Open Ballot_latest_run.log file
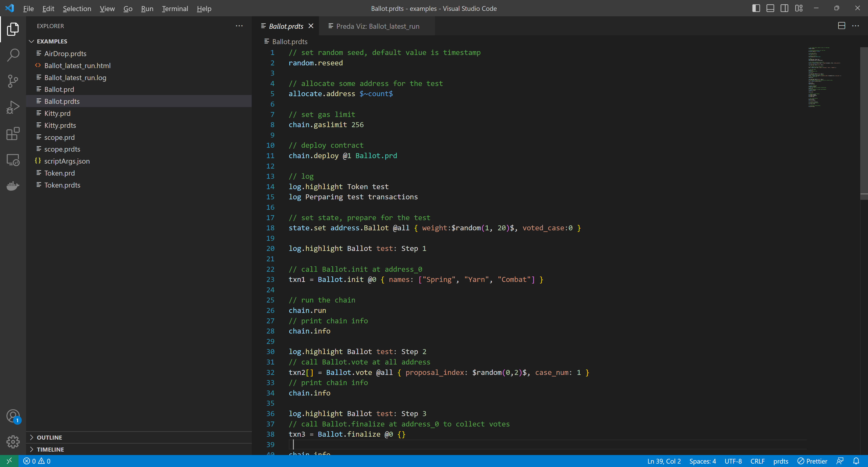The image size is (868, 467). pyautogui.click(x=139, y=78)
